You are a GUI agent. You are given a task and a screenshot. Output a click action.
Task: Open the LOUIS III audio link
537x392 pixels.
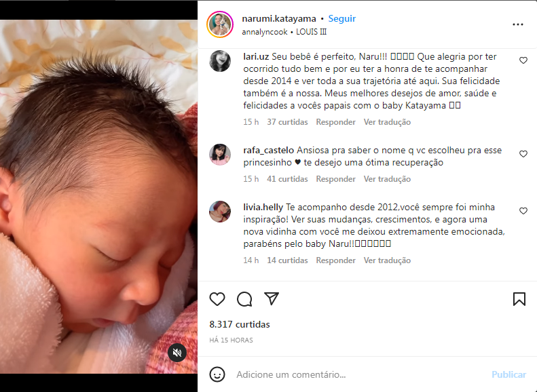click(312, 32)
